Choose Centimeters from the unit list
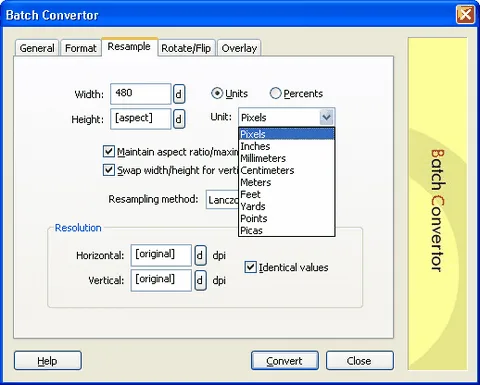The image size is (480, 385). tap(287, 170)
